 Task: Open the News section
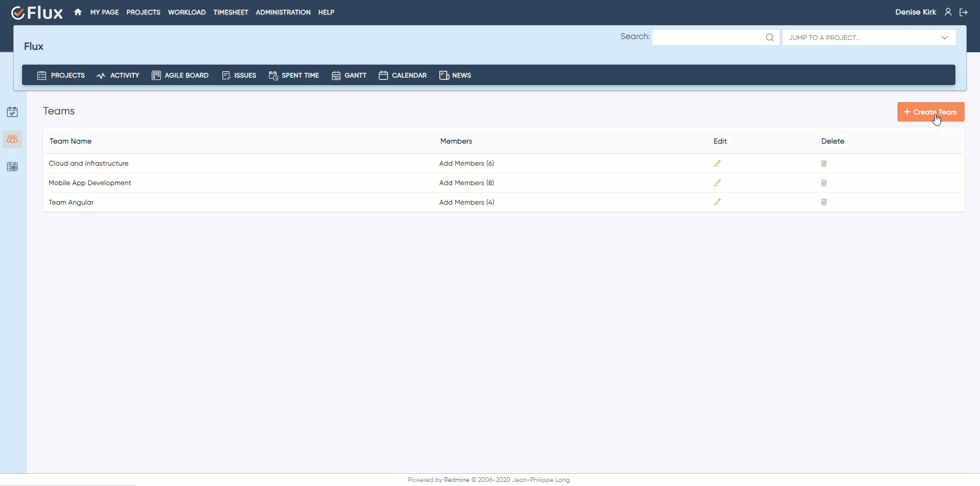455,75
